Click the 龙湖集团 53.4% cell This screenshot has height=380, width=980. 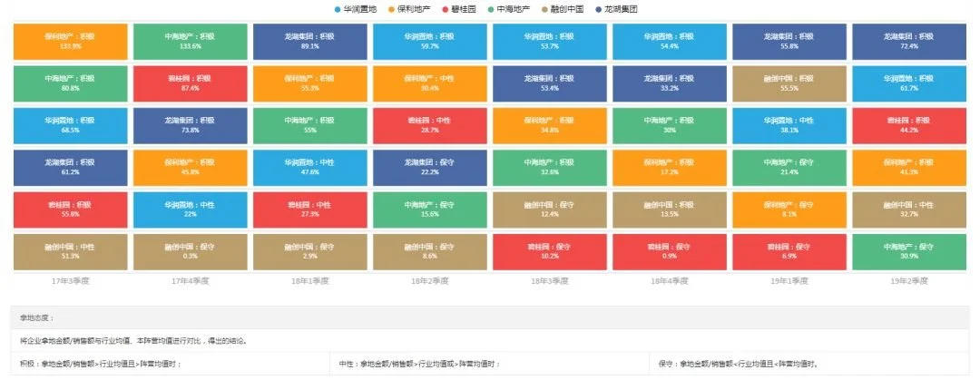550,83
